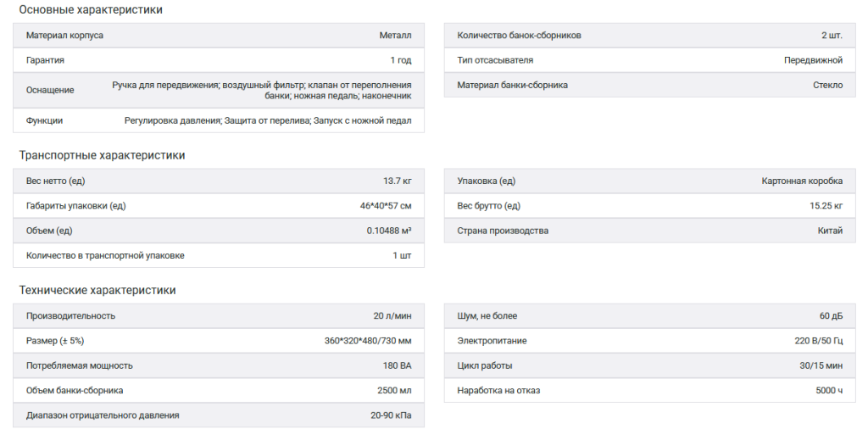The image size is (868, 429).
Task: Click the Технические характеристики section heading
Action: 97,291
